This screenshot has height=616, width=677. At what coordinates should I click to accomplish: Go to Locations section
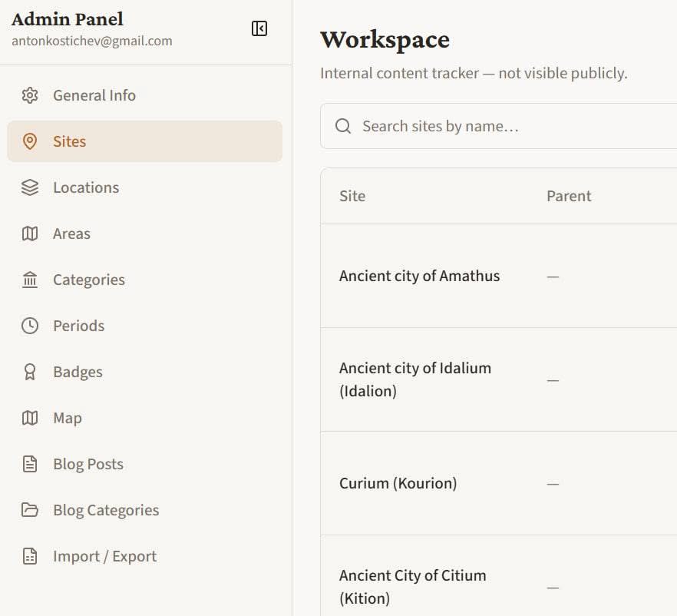[144, 187]
